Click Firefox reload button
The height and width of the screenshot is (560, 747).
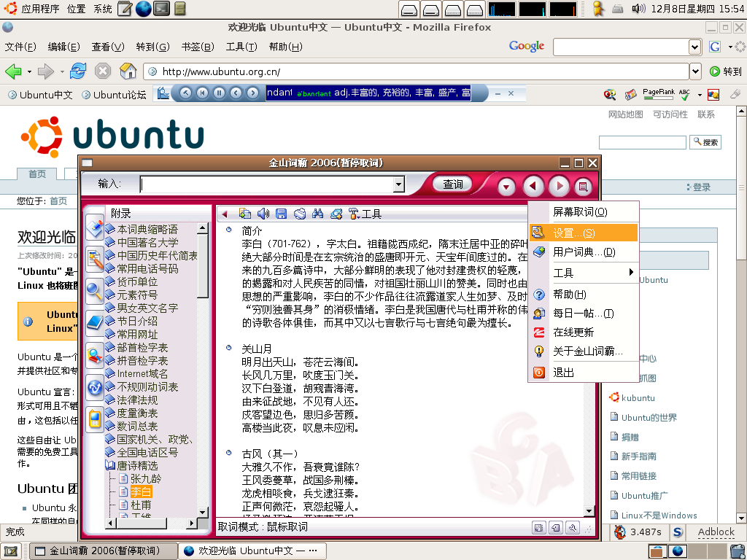(x=77, y=71)
